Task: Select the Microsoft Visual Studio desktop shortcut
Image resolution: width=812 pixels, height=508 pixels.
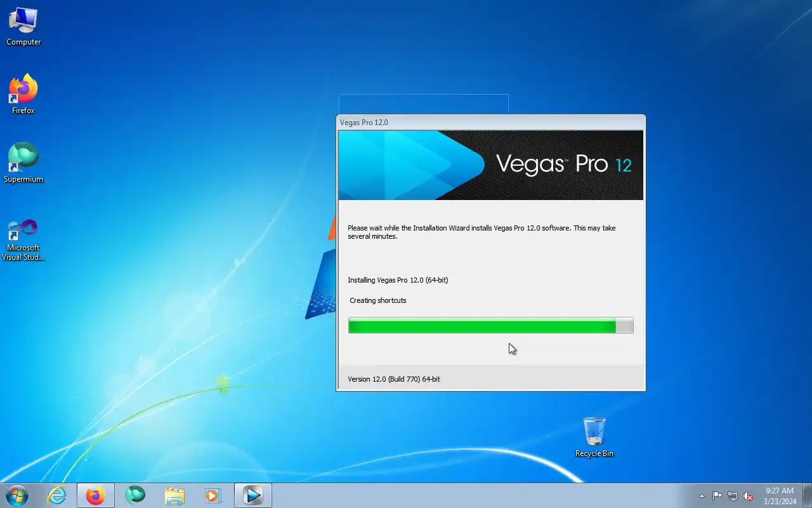Action: pos(23,240)
